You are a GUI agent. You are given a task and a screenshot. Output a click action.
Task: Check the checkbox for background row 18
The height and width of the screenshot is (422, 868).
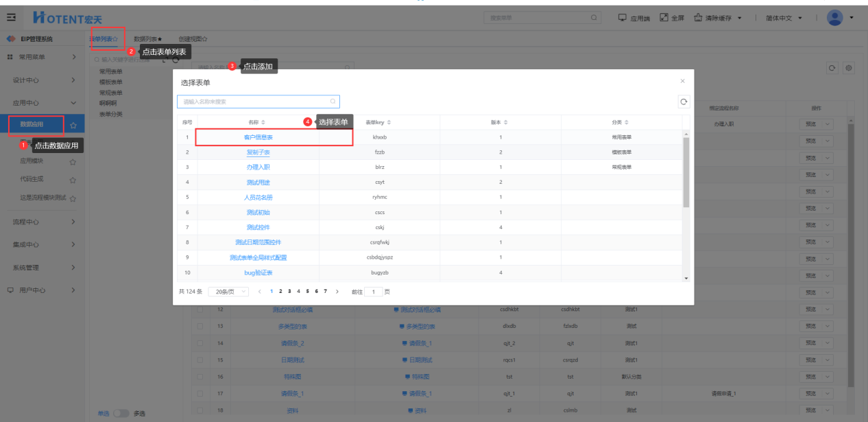coord(200,410)
